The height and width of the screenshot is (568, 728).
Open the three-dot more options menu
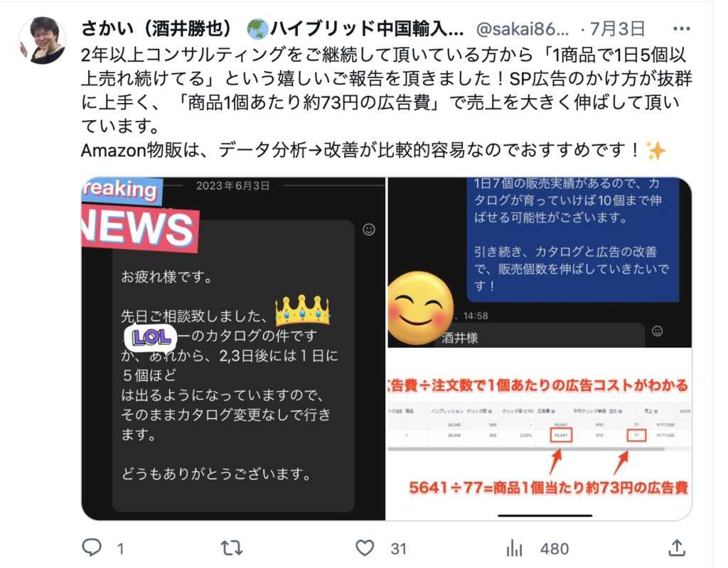coord(682,29)
